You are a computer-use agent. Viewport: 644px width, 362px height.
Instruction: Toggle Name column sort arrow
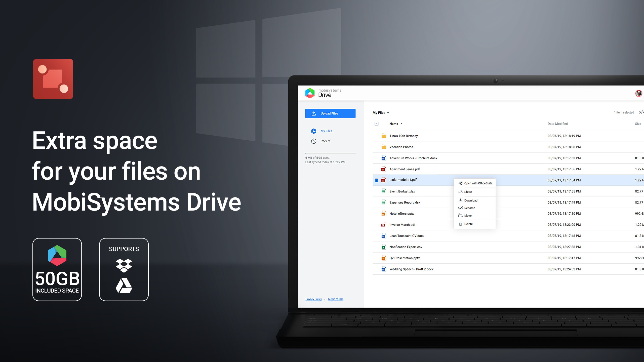(x=401, y=124)
